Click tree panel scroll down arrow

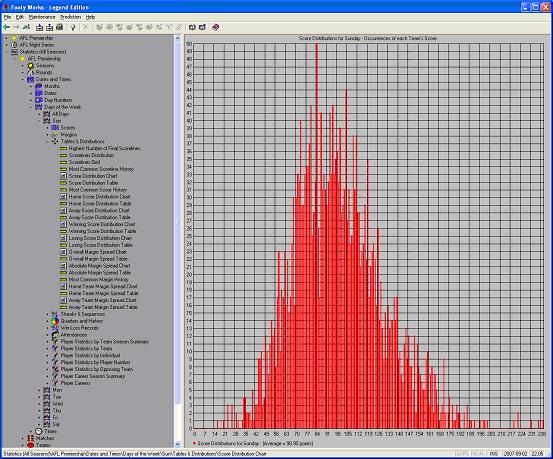pyautogui.click(x=177, y=444)
